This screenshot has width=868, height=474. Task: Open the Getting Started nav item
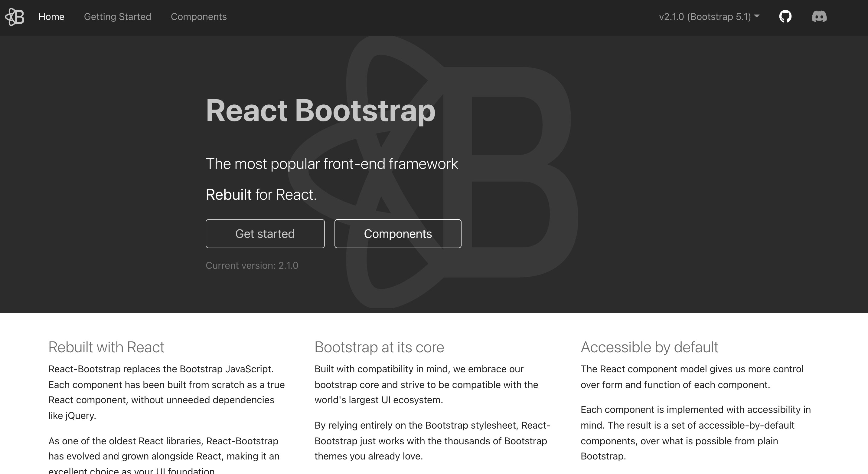coord(117,17)
